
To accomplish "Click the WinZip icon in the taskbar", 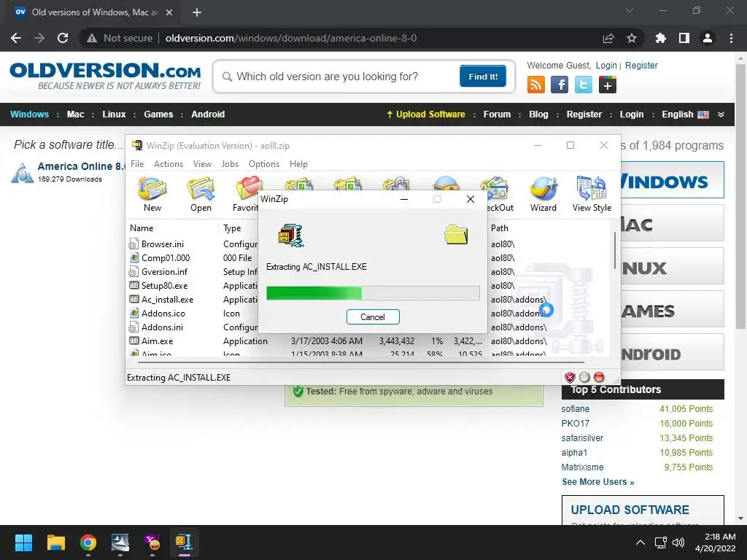I will pyautogui.click(x=184, y=542).
